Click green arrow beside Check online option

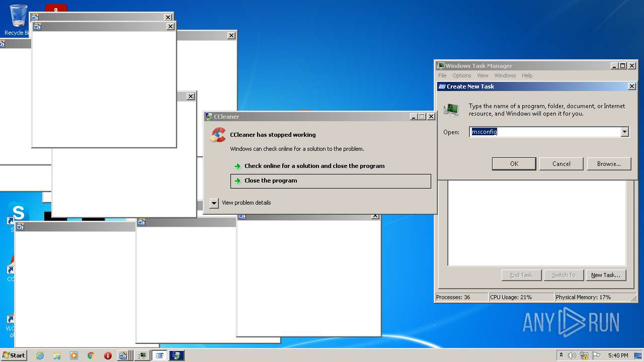click(x=237, y=166)
